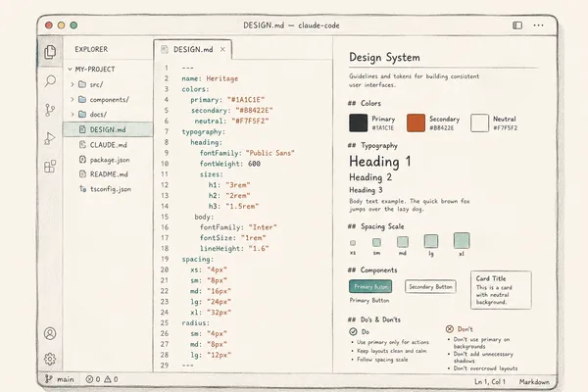
Task: Click the Primary Button in preview
Action: click(x=370, y=286)
